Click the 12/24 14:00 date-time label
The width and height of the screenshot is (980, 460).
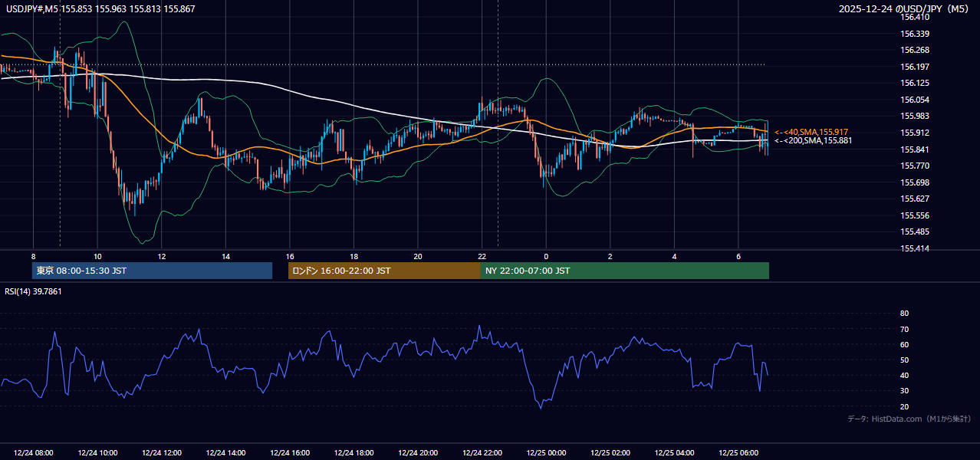[225, 453]
